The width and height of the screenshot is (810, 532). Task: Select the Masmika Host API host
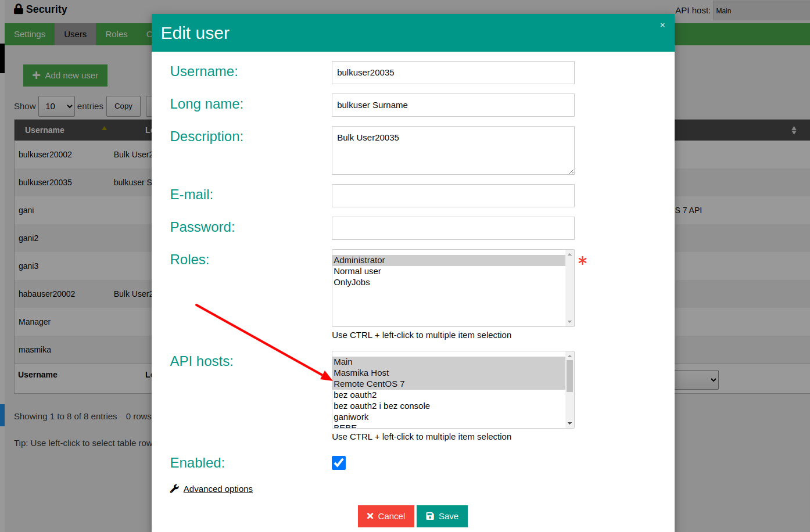click(449, 373)
